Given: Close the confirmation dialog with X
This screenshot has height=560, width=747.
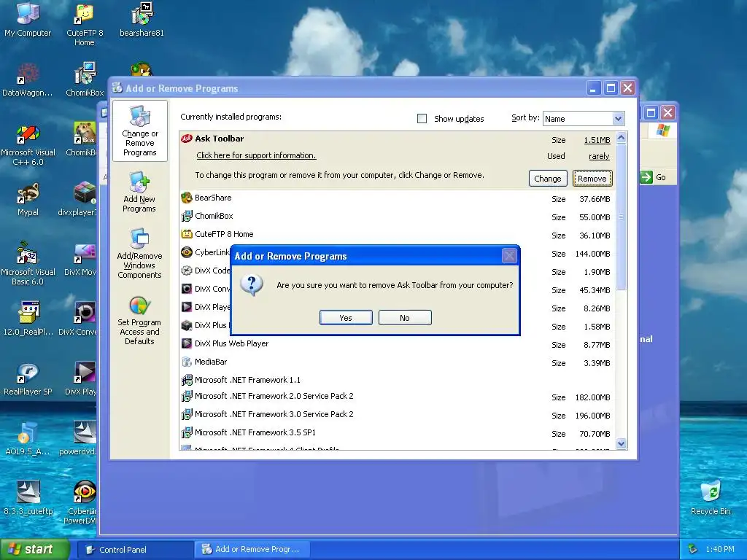Looking at the screenshot, I should (509, 256).
